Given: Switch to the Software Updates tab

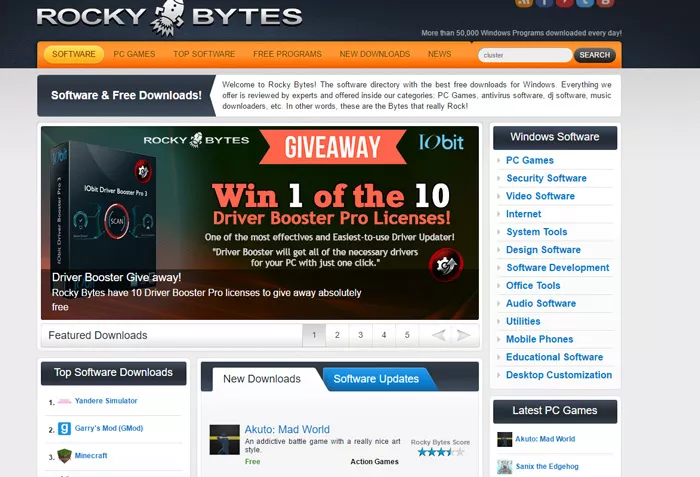Looking at the screenshot, I should (x=376, y=379).
